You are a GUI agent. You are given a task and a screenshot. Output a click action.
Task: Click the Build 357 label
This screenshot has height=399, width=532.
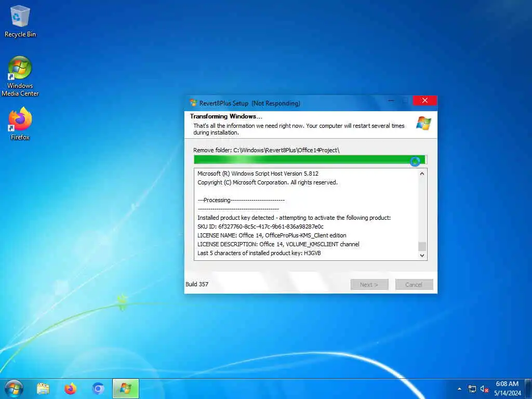pyautogui.click(x=197, y=284)
